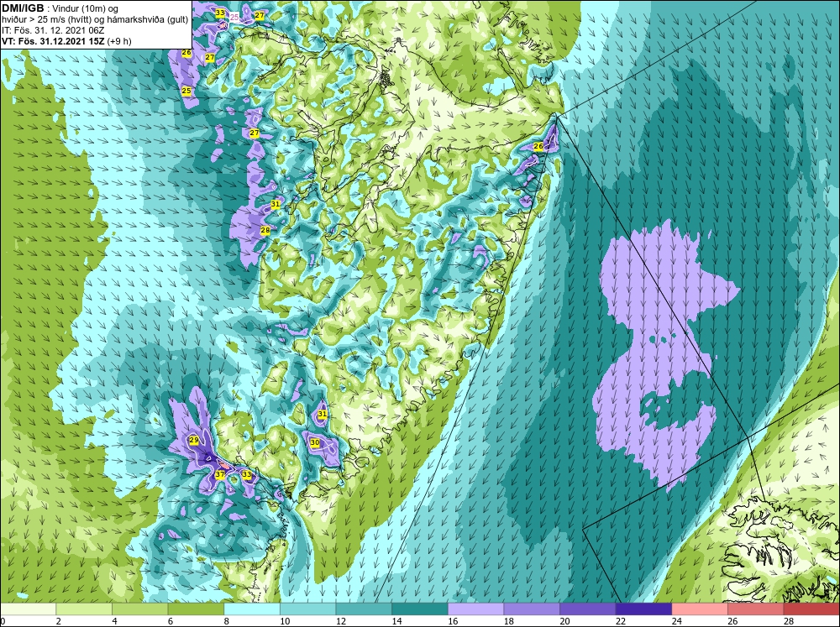Click the yellow 31 label above the 30
This screenshot has width=840, height=627.
point(322,415)
